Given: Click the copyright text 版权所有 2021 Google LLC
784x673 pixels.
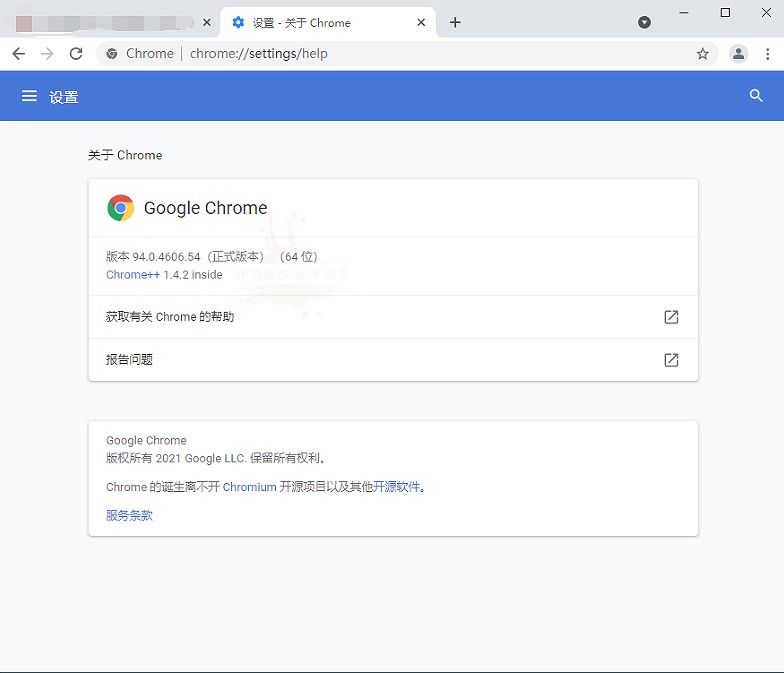Looking at the screenshot, I should [176, 458].
